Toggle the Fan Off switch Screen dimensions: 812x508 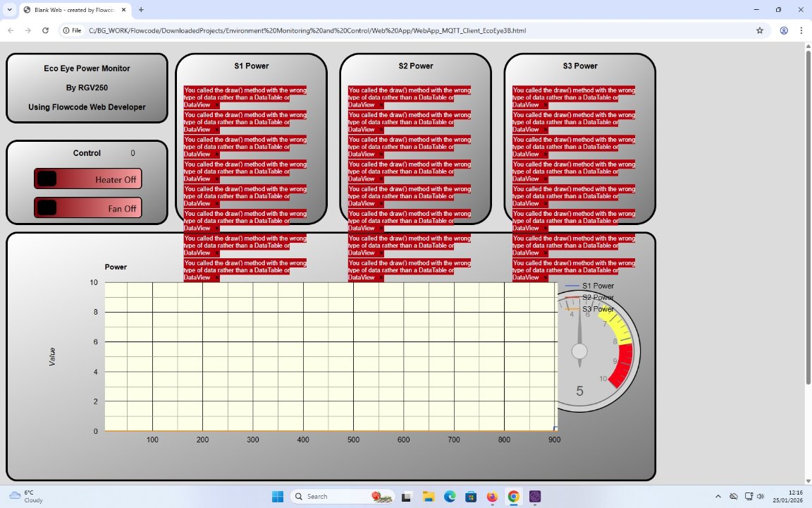tap(87, 208)
